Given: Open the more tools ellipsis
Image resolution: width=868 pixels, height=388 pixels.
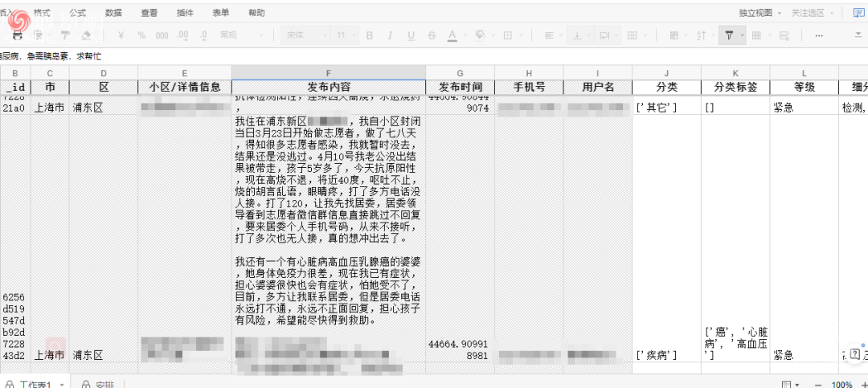Looking at the screenshot, I should (x=819, y=35).
